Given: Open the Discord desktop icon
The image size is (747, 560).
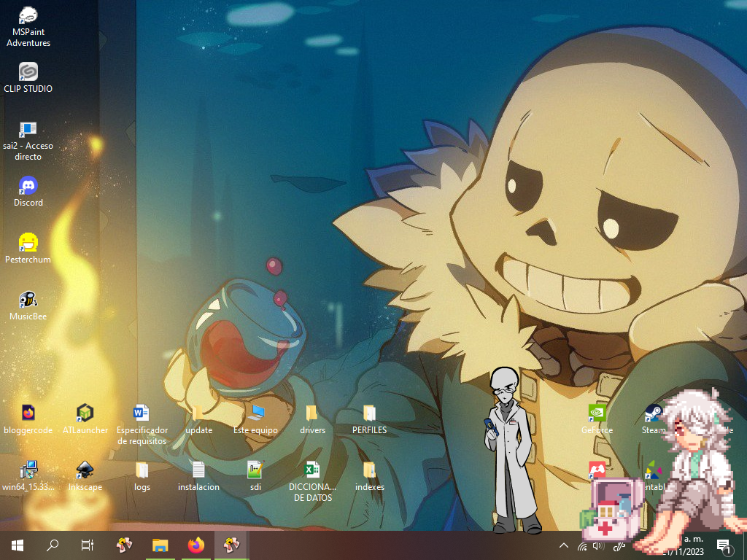Looking at the screenshot, I should click(28, 186).
